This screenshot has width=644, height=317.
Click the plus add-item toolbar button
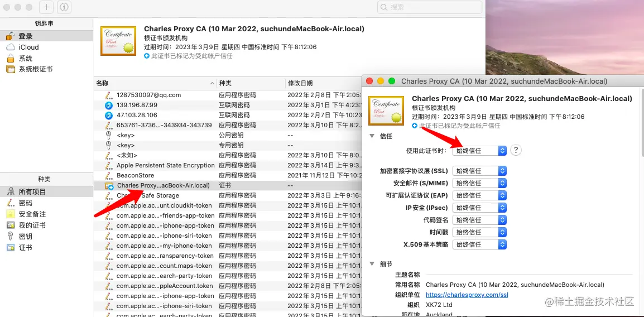(46, 7)
